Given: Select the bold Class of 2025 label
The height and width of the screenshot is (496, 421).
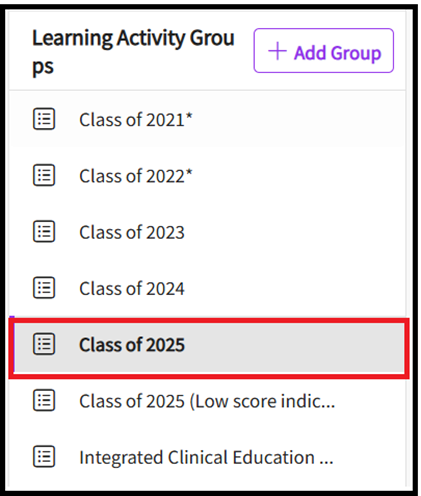Looking at the screenshot, I should (x=132, y=345).
